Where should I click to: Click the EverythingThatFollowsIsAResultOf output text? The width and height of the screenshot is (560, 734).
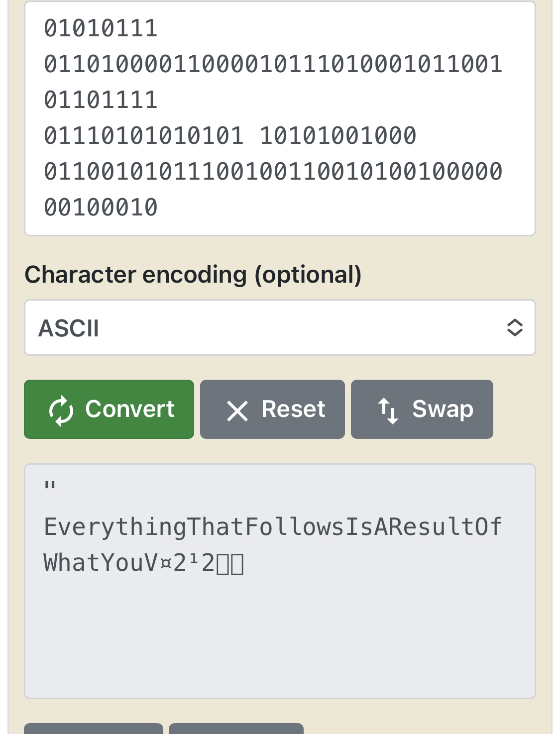coord(273,526)
